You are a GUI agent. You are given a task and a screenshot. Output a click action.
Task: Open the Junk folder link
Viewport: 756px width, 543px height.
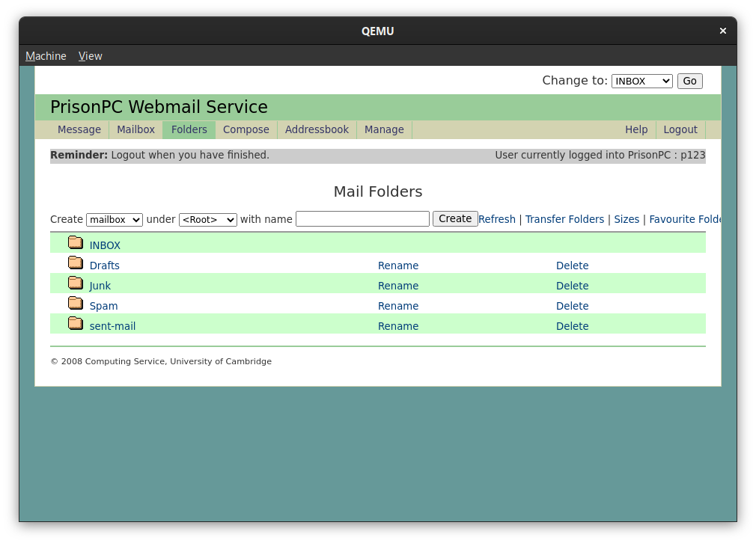pyautogui.click(x=100, y=286)
